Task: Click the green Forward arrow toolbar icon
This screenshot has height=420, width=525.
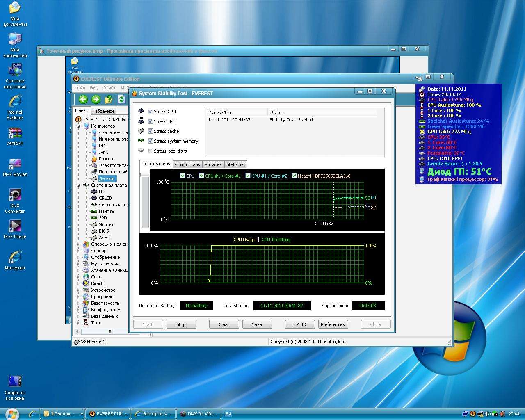Action: click(96, 99)
